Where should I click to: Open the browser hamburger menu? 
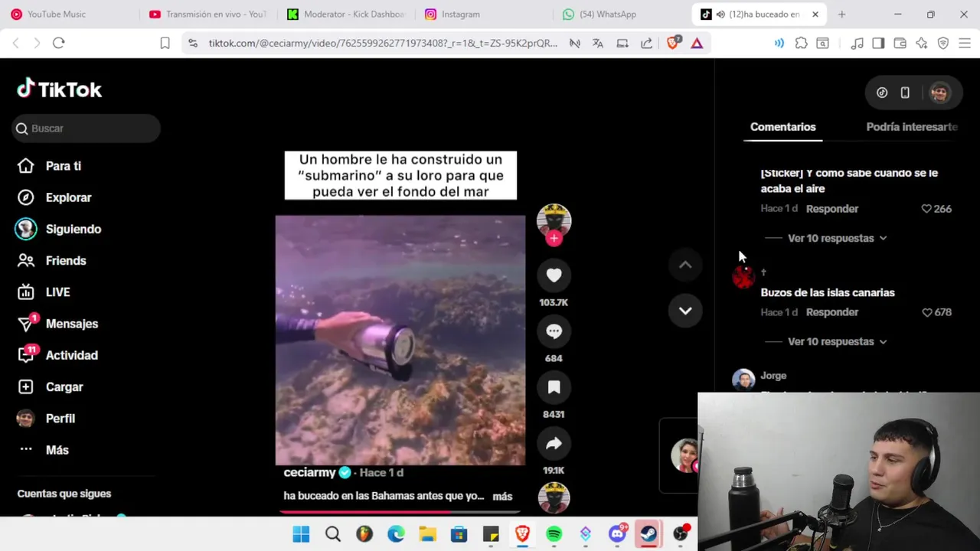(x=965, y=44)
